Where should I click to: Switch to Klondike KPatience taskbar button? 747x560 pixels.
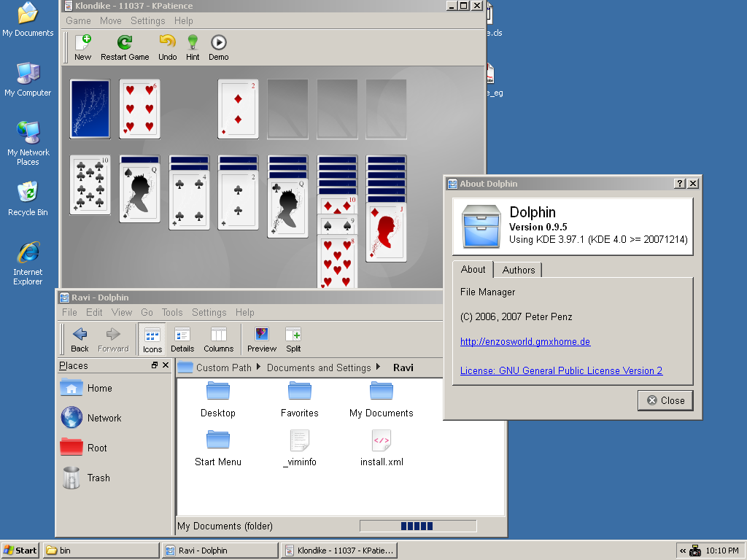[338, 551]
